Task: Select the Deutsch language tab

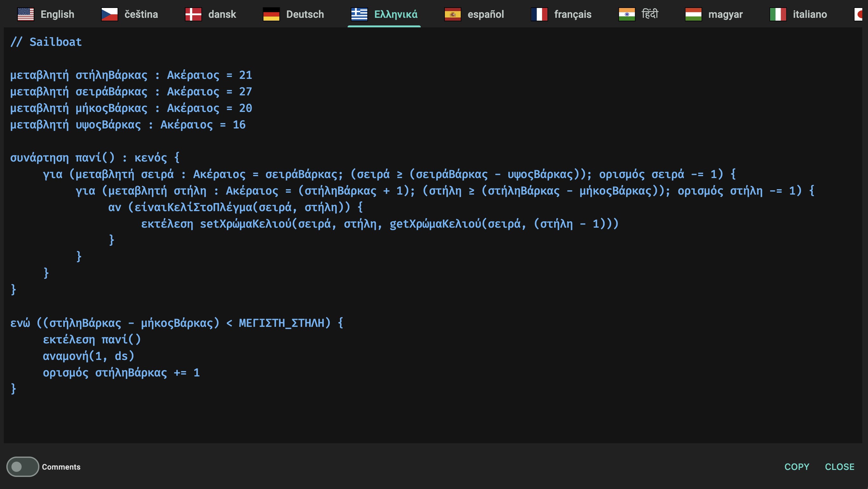Action: click(x=305, y=14)
